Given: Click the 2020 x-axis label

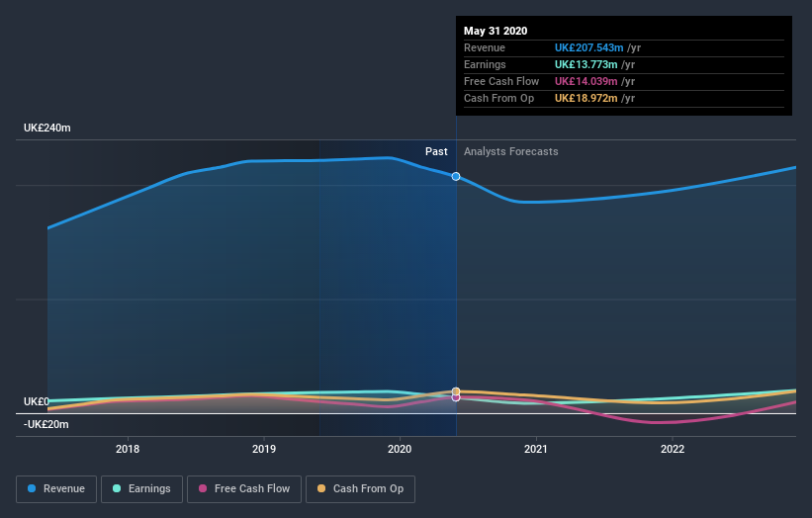Looking at the screenshot, I should click(400, 449).
